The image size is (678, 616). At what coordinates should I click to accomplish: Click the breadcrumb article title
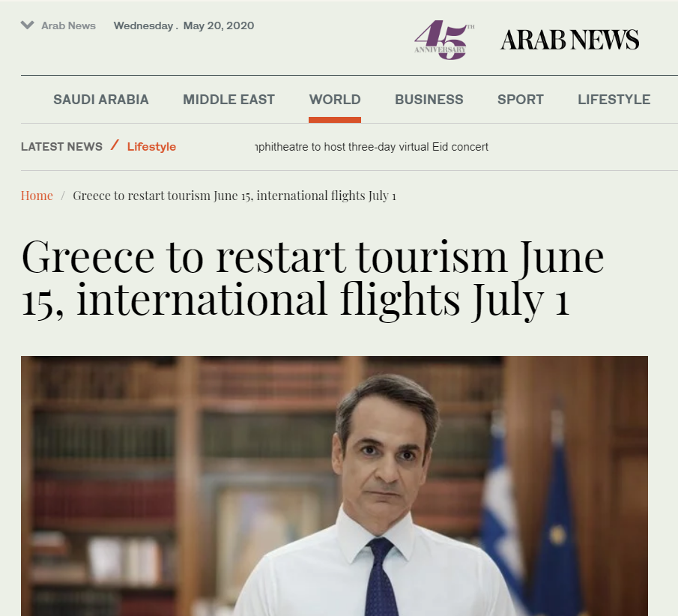[234, 196]
